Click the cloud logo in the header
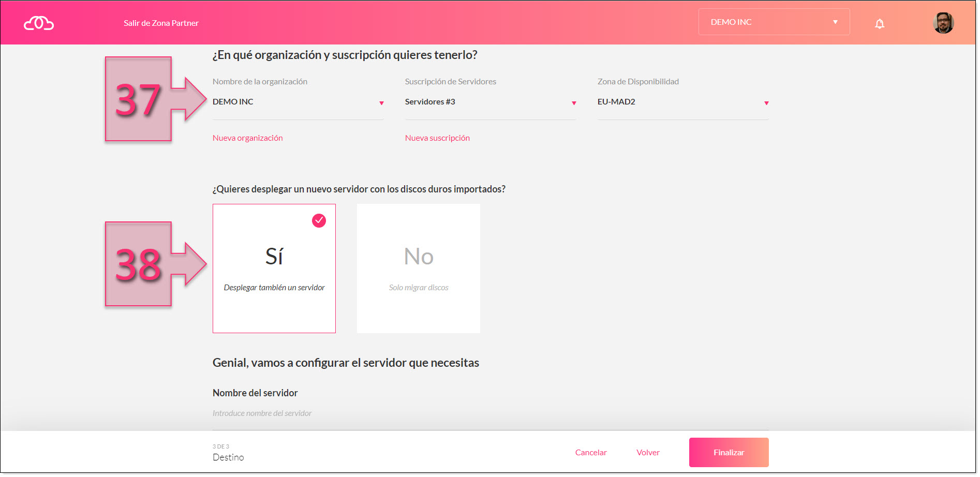Viewport: 980px width, 477px height. (x=38, y=22)
